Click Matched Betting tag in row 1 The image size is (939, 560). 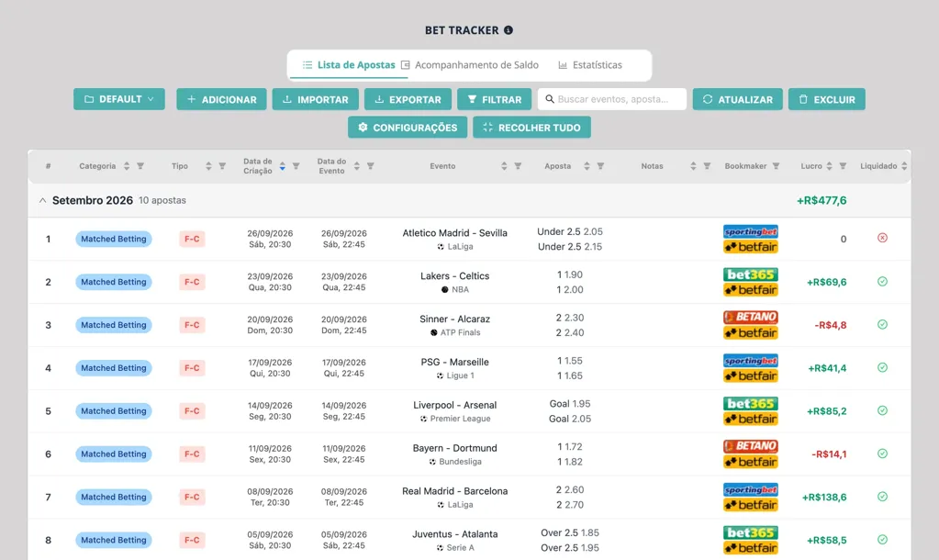click(x=114, y=239)
